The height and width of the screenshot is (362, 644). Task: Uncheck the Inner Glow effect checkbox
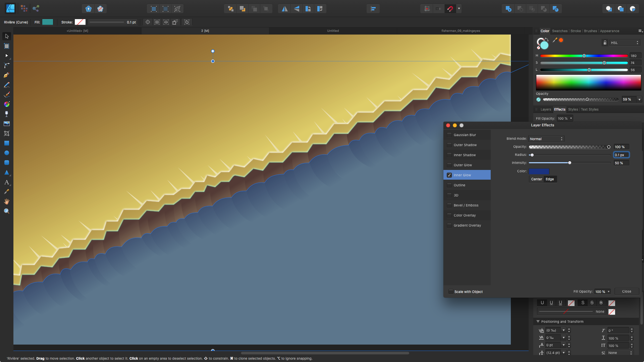[449, 175]
